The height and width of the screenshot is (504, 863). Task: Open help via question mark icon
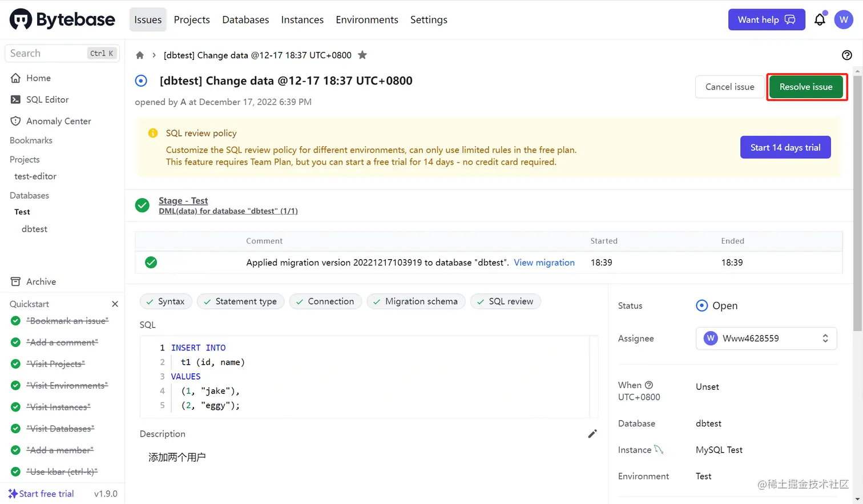pos(846,55)
